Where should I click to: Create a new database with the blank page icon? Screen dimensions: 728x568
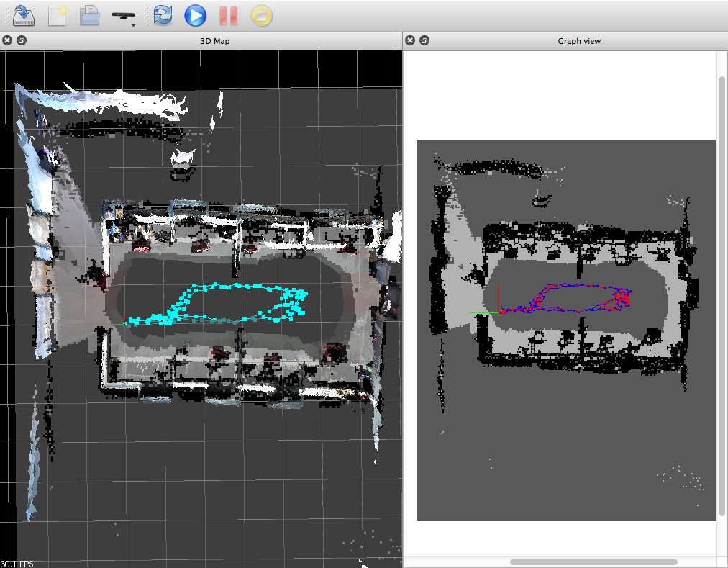[x=57, y=15]
